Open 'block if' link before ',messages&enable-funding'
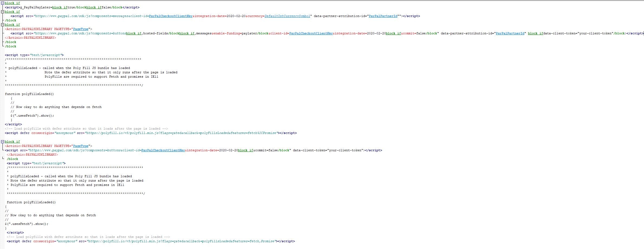 click(187, 34)
